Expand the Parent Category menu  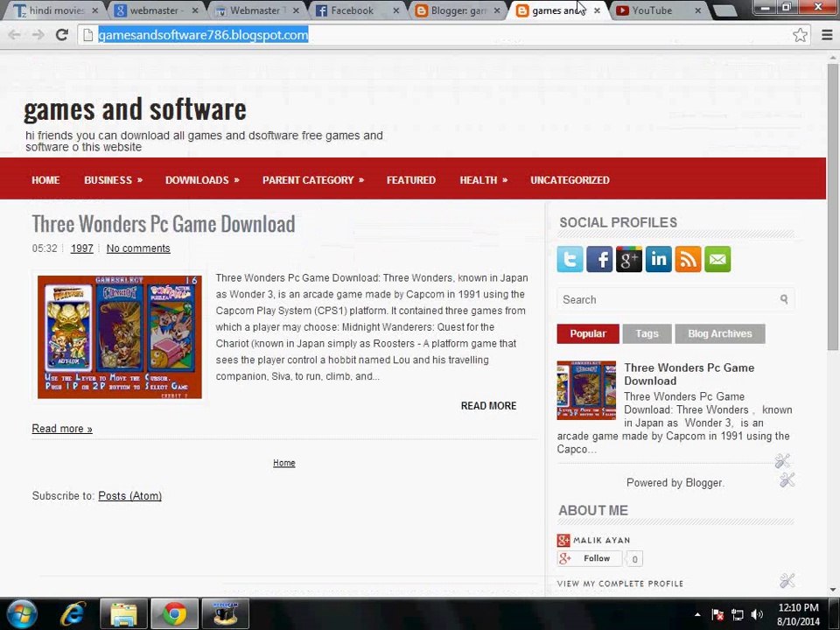tap(313, 180)
